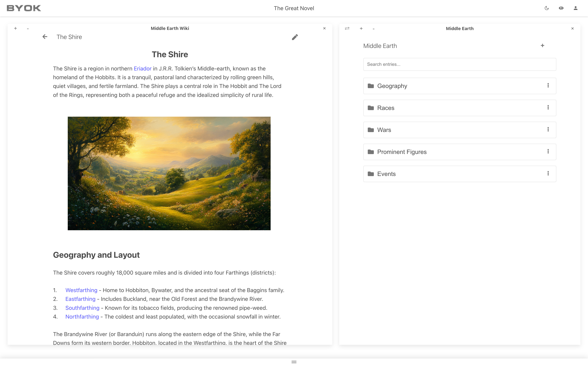
Task: Click the pencil edit icon for The Shire
Action: pos(295,37)
